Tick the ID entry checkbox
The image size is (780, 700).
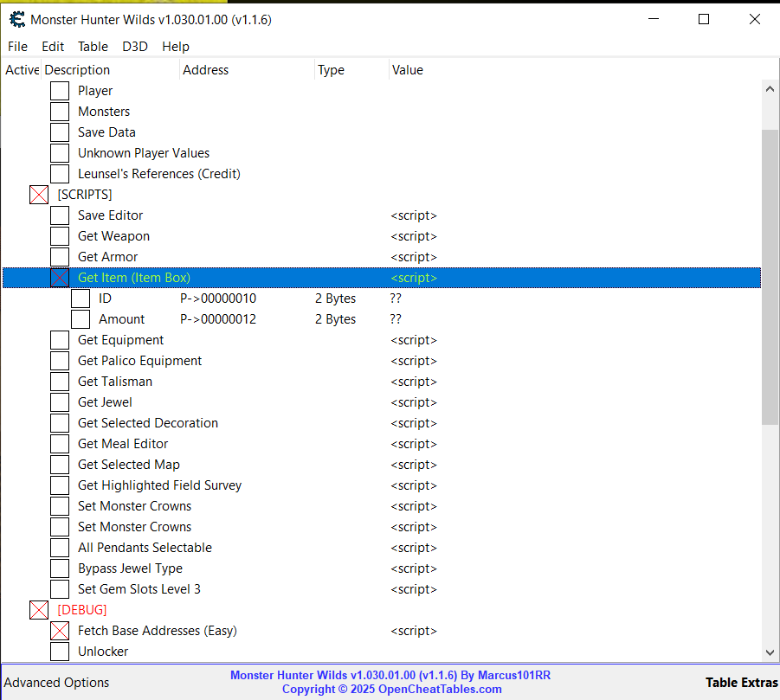tap(81, 299)
